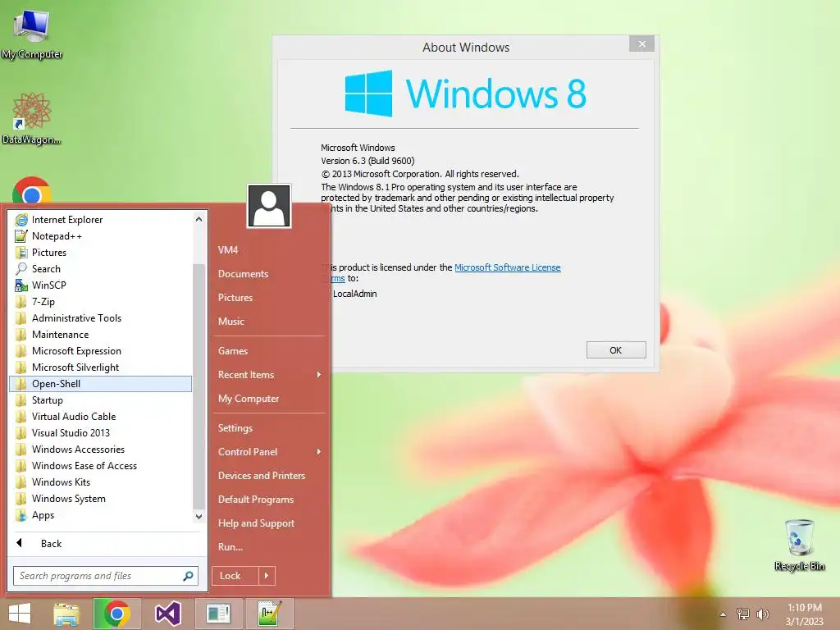Viewport: 840px width, 630px height.
Task: Switch to Chrome in the taskbar
Action: [116, 614]
